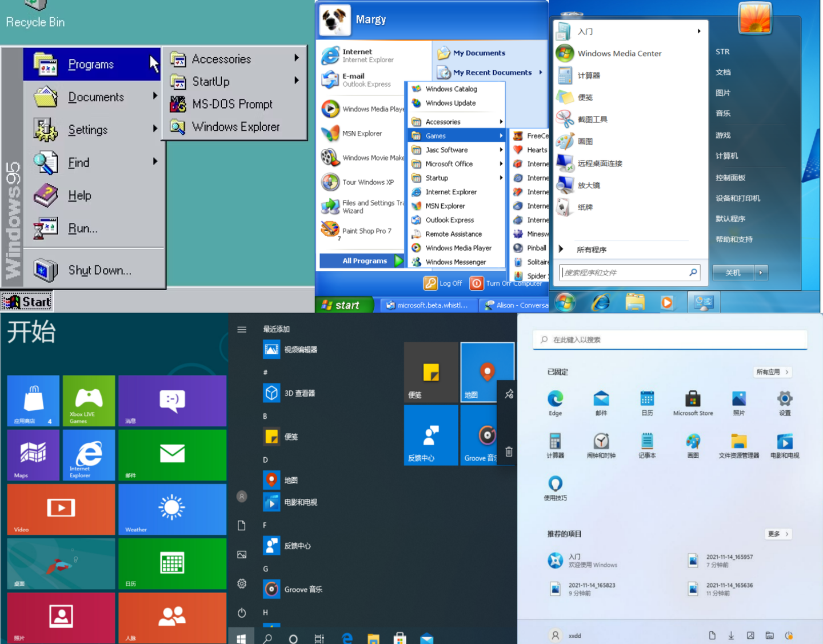Click the Log Off button
The image size is (823, 644).
[x=443, y=283]
